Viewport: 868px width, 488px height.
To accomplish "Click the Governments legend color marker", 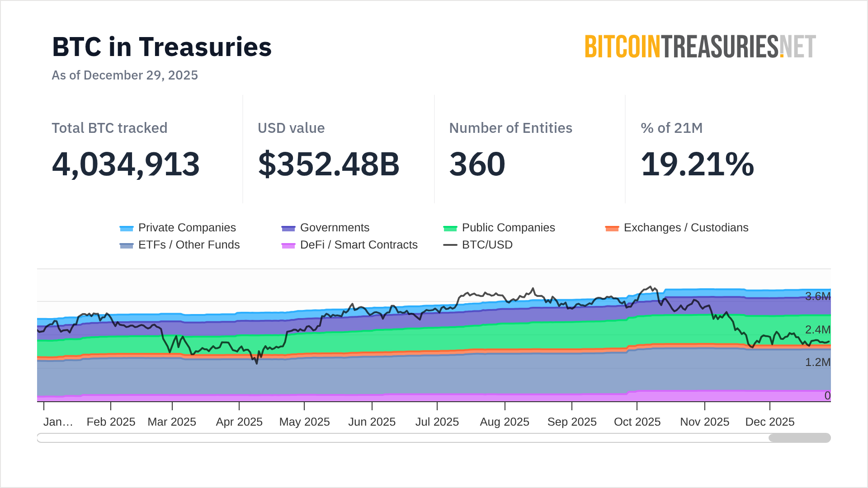I will [288, 228].
